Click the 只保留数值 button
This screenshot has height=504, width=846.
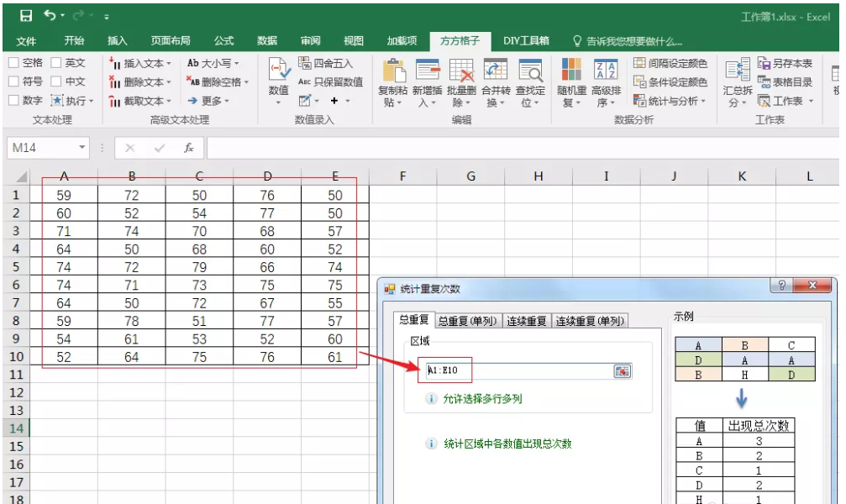[x=330, y=82]
